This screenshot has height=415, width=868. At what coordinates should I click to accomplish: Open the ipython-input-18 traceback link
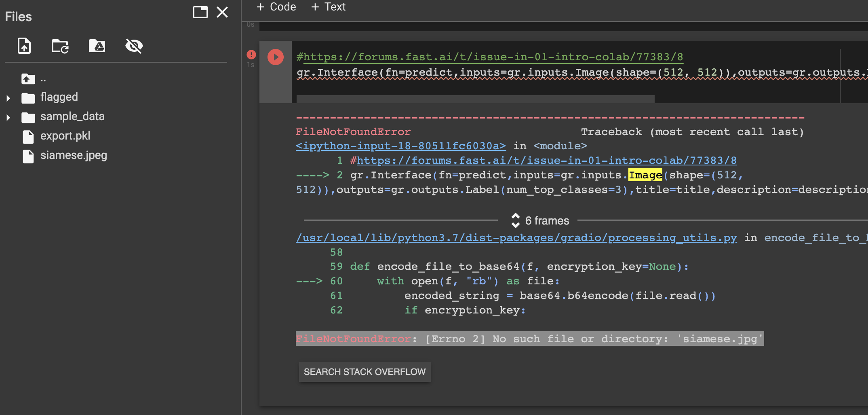coord(400,146)
